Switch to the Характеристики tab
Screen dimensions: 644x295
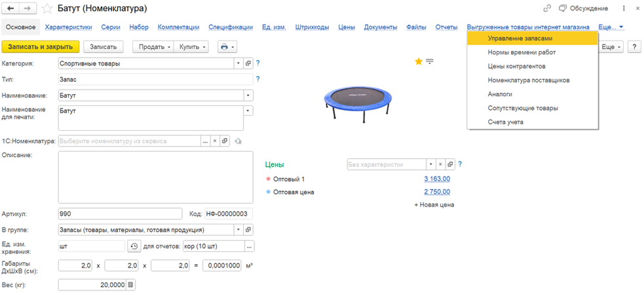pyautogui.click(x=68, y=27)
